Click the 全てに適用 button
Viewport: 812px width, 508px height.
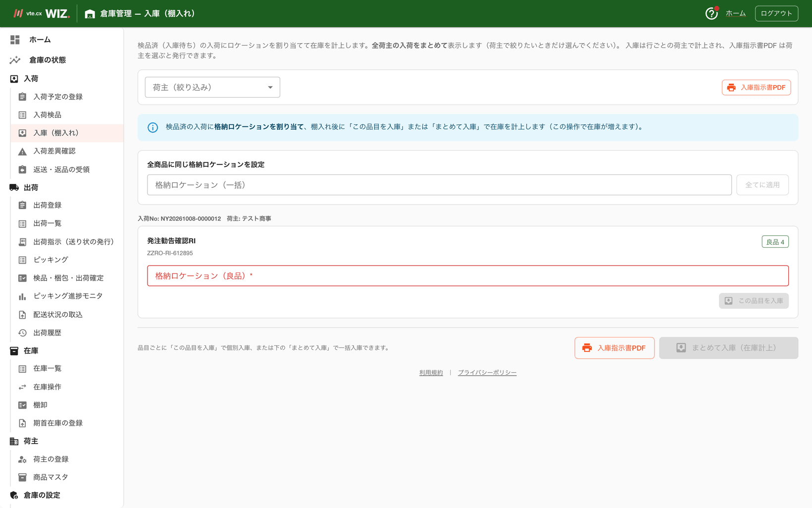coord(762,185)
